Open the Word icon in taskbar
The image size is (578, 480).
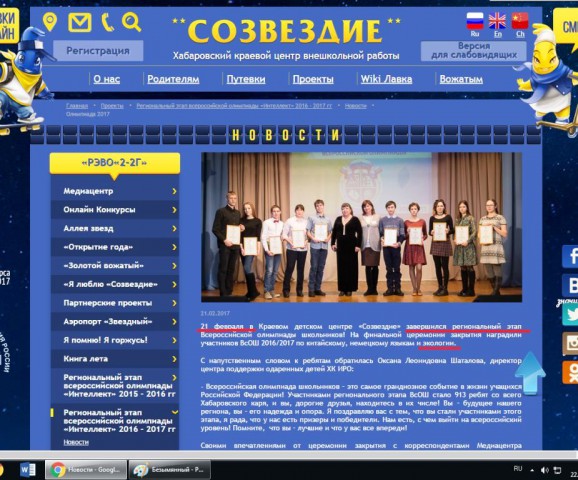28,470
